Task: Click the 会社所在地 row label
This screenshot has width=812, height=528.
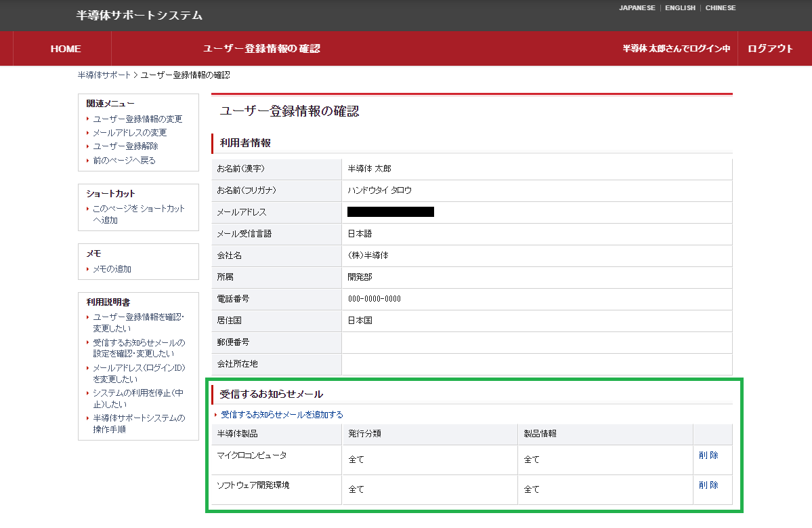Action: (237, 364)
